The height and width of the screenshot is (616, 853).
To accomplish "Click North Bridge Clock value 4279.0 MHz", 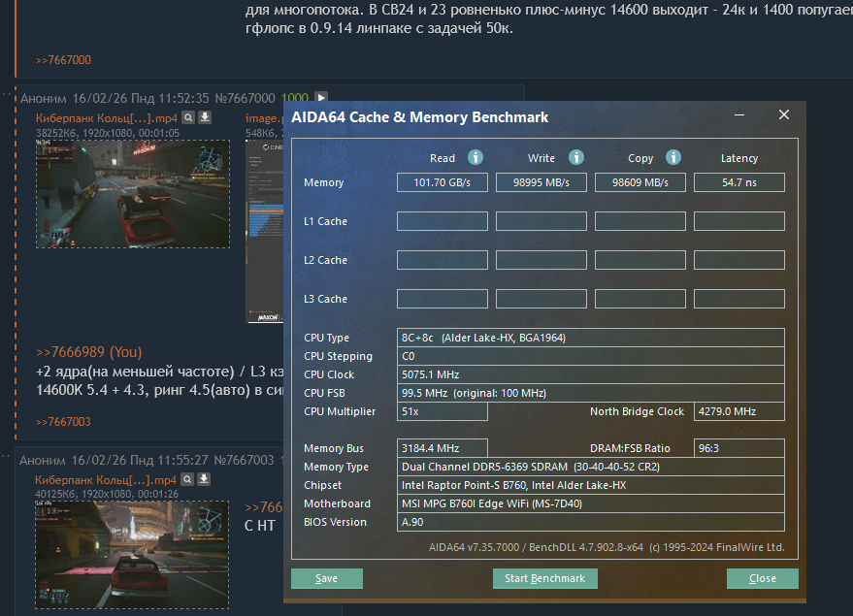I will [x=739, y=411].
